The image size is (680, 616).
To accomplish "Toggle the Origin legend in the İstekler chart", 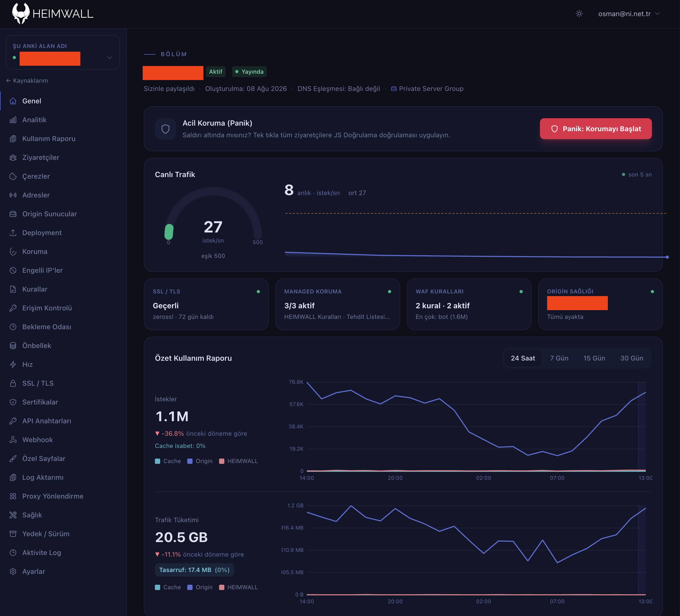I will 200,461.
